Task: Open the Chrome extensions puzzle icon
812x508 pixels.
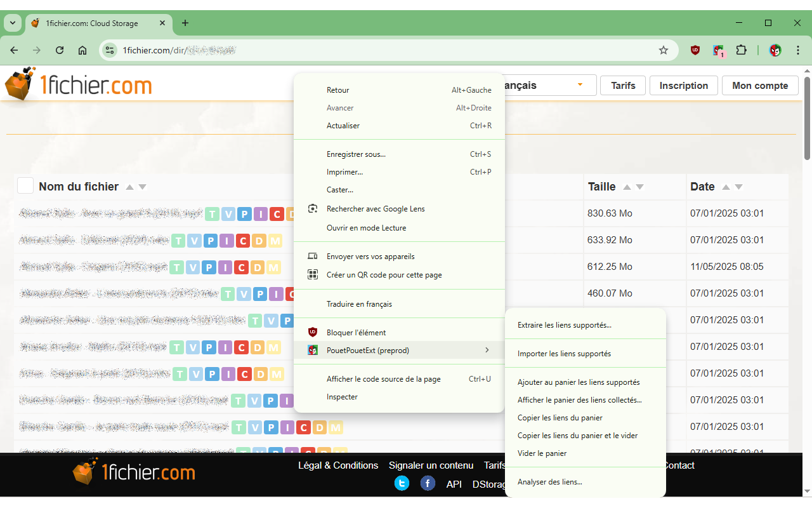Action: [x=741, y=50]
